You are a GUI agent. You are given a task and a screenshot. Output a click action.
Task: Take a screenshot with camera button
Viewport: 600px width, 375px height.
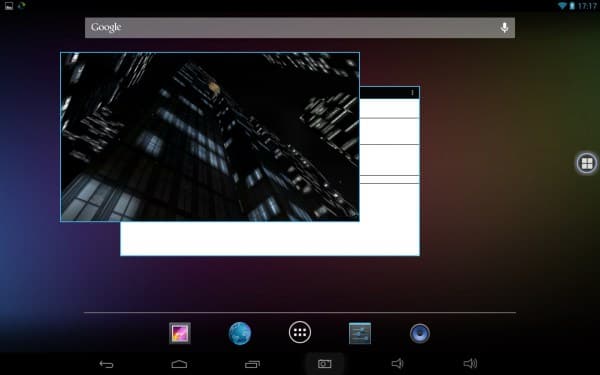pyautogui.click(x=324, y=364)
